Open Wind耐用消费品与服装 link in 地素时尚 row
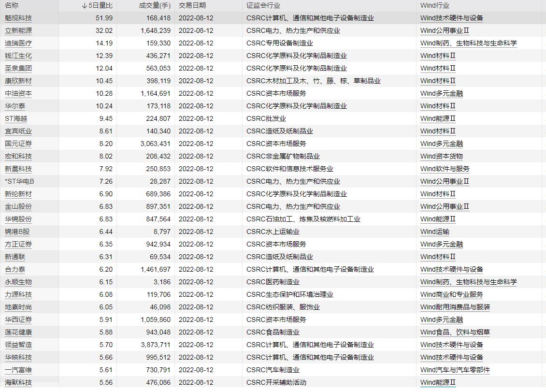The width and height of the screenshot is (546, 392). point(455,307)
